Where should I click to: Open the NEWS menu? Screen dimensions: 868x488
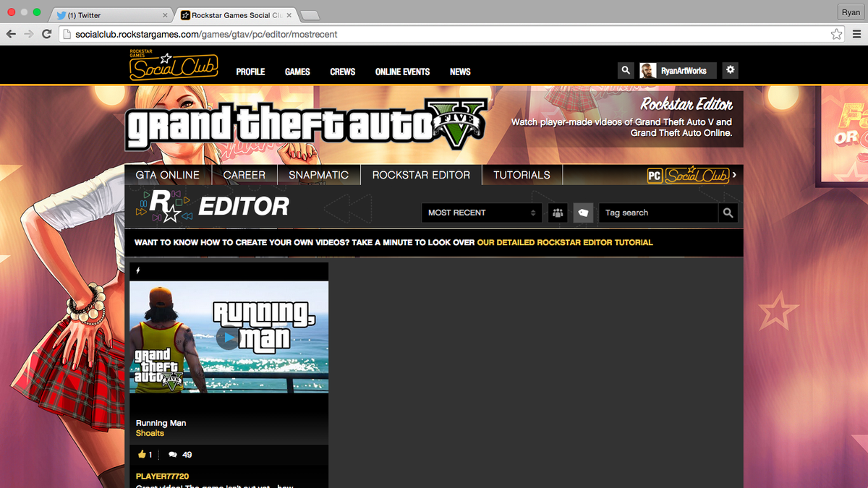coord(460,72)
